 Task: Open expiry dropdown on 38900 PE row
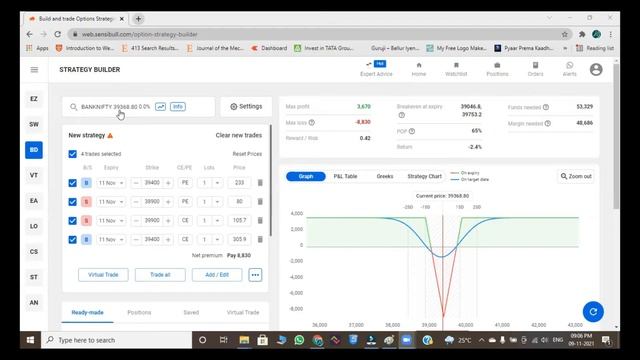point(111,202)
